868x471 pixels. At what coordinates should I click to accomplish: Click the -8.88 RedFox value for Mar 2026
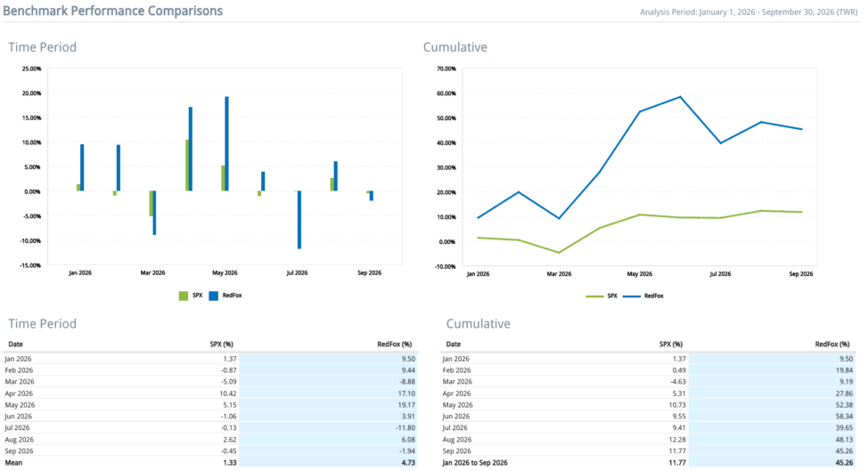click(x=407, y=382)
